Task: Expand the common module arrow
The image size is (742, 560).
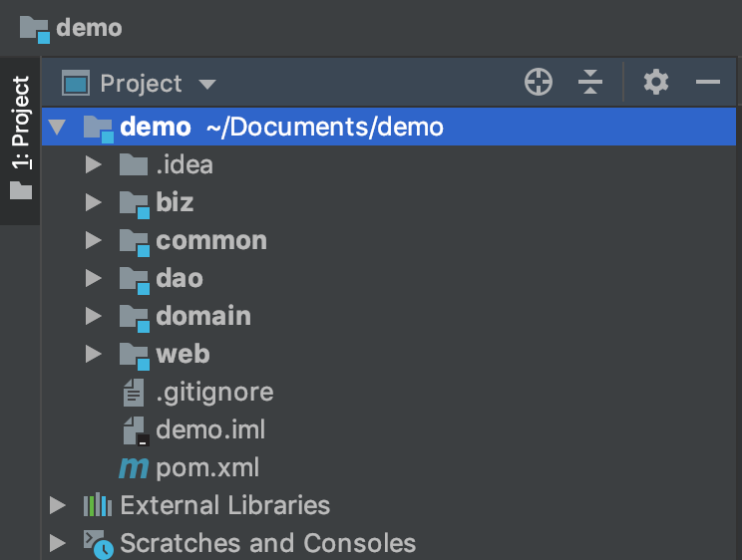Action: tap(94, 241)
